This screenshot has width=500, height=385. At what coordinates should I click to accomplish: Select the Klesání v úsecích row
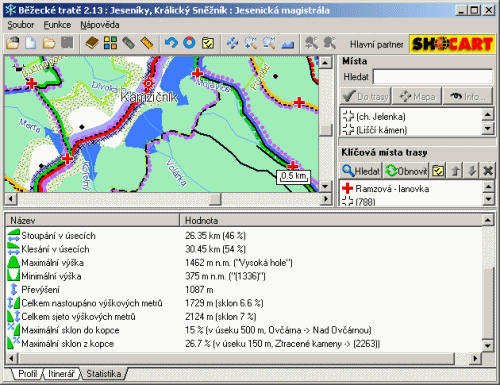pos(244,249)
